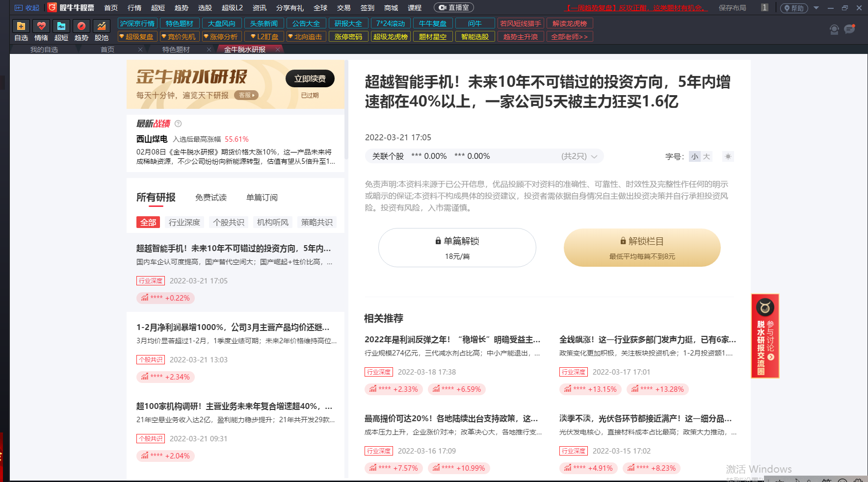Click the 客服 badge in the banner
The height and width of the screenshot is (482, 868).
pos(246,95)
